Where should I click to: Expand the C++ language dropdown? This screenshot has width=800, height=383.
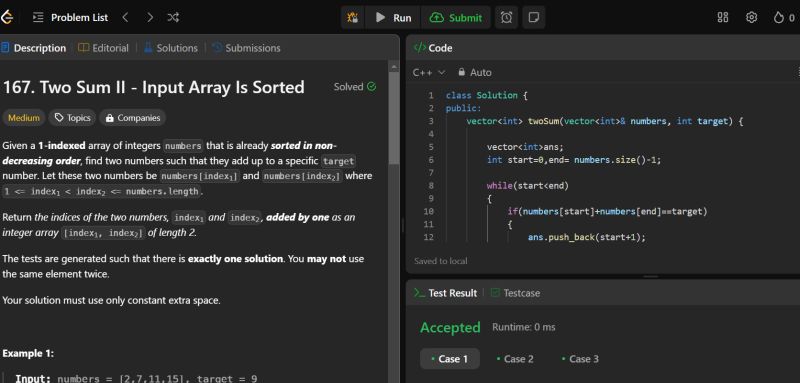(429, 72)
